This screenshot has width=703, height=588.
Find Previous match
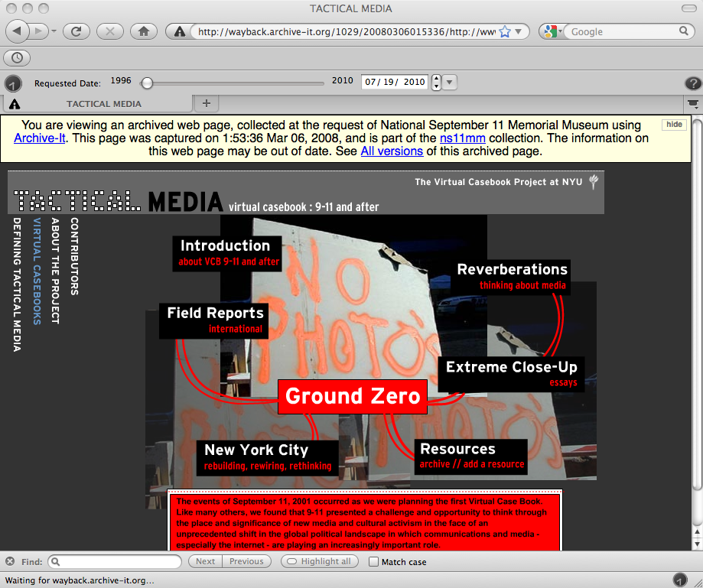[x=246, y=561]
